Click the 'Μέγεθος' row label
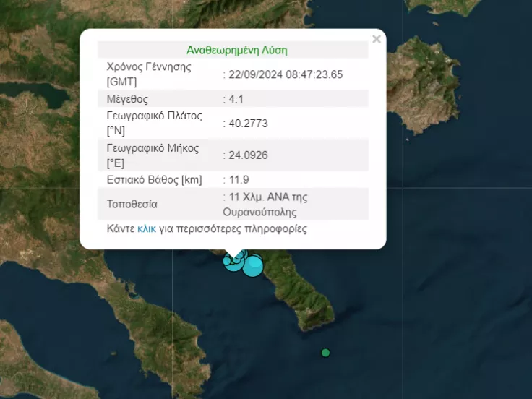Viewport: 532px width, 399px height. 126,99
